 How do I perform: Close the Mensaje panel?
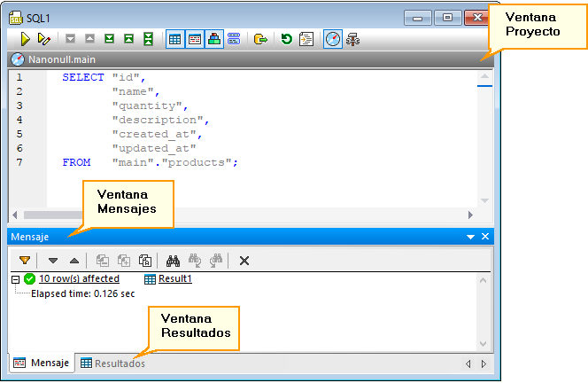pyautogui.click(x=485, y=238)
